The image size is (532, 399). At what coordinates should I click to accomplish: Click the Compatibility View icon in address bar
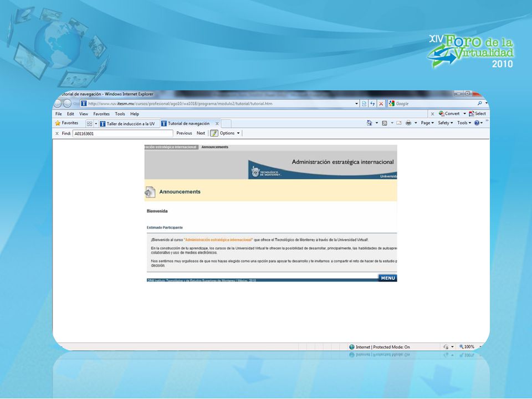(x=364, y=104)
